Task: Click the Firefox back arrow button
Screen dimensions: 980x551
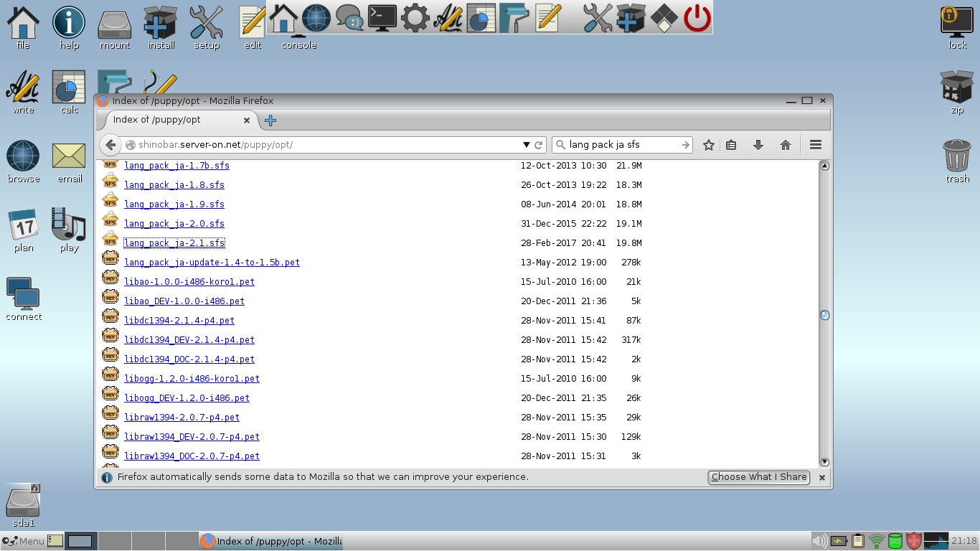Action: click(x=110, y=145)
